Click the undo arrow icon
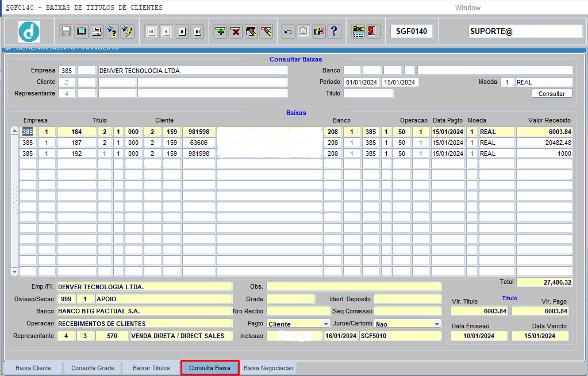 click(x=288, y=32)
